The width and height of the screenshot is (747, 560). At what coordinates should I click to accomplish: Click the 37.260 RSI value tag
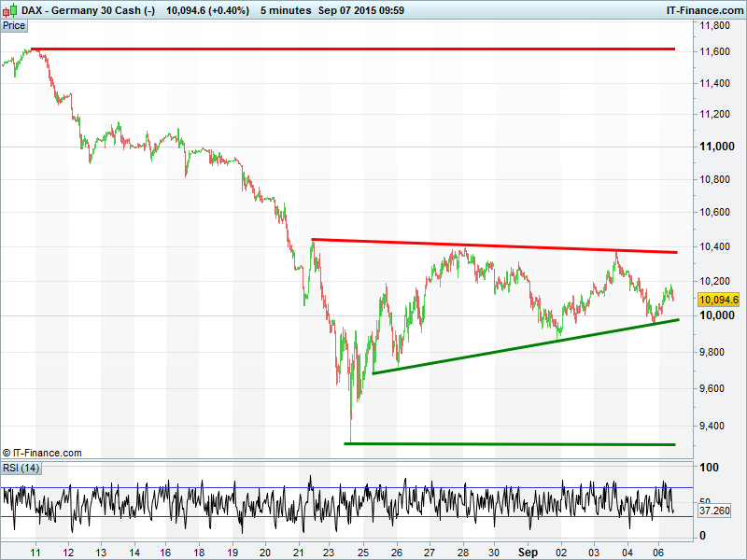tap(718, 511)
